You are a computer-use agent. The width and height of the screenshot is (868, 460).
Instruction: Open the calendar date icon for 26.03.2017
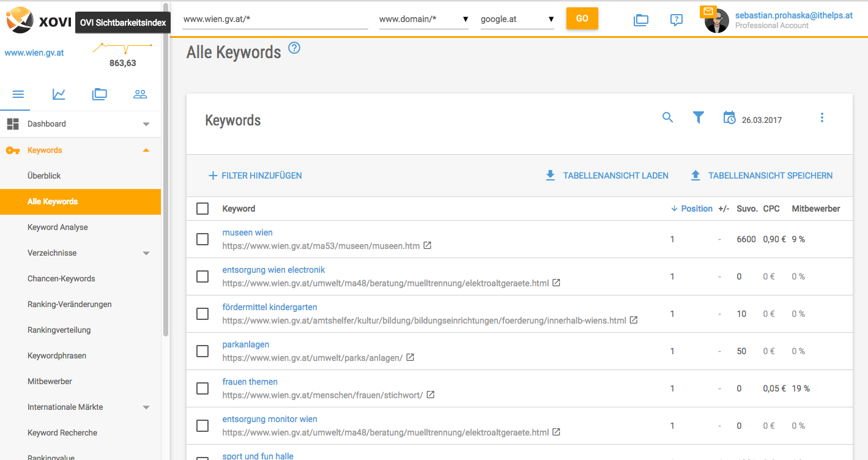click(x=729, y=117)
